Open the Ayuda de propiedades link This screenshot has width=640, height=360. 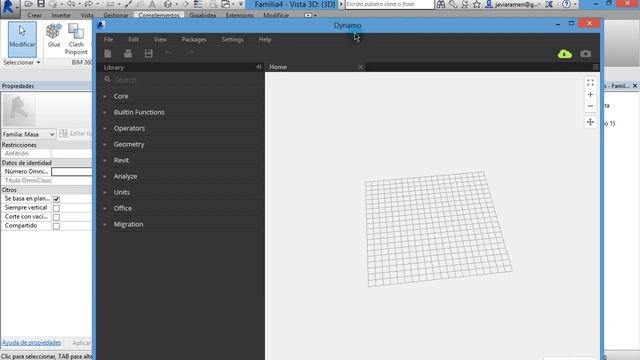(31, 342)
